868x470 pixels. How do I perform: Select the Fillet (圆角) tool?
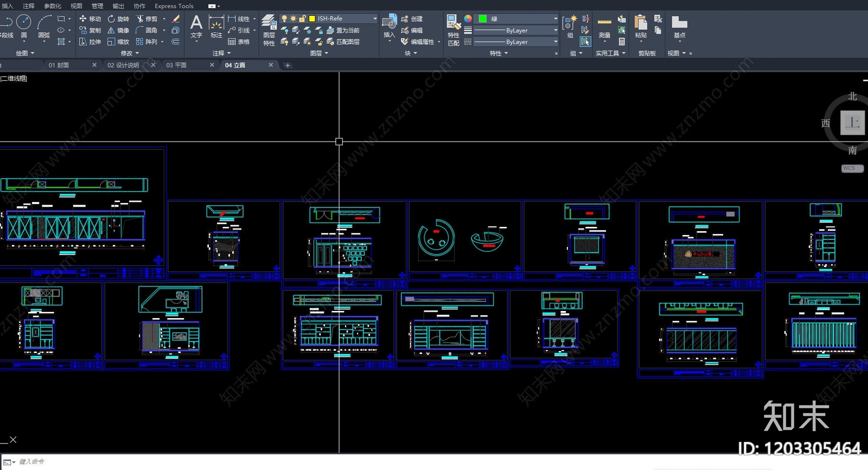tap(147, 30)
